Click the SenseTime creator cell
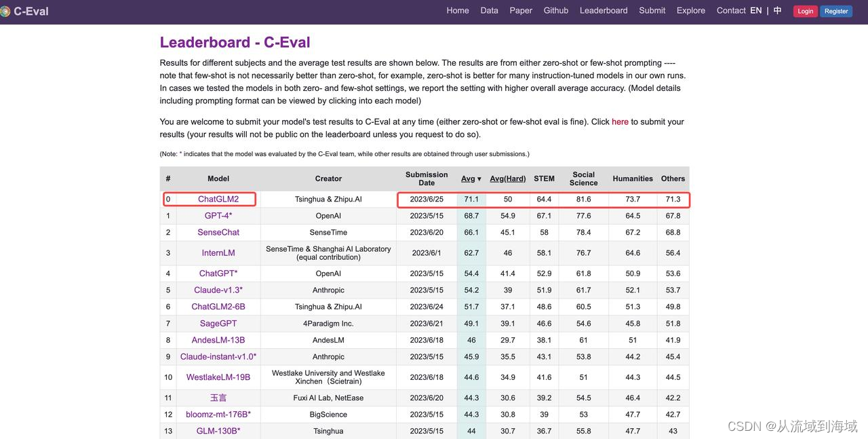Screen dimensions: 868x439 [x=328, y=232]
